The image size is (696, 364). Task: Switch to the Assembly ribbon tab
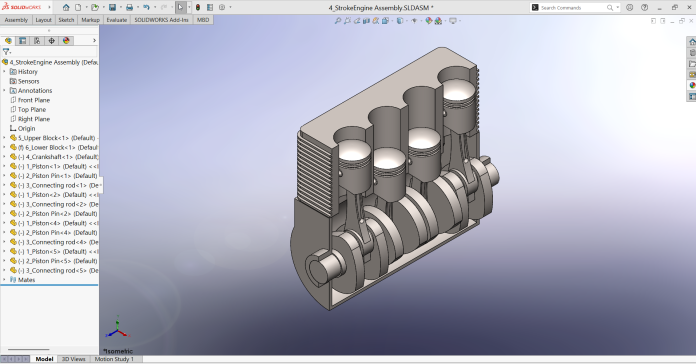coord(16,20)
